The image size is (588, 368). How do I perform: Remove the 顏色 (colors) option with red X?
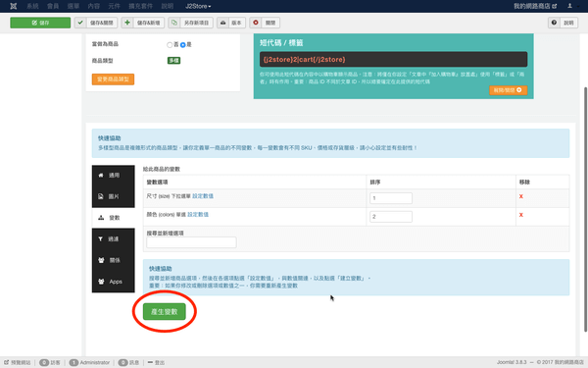[521, 215]
